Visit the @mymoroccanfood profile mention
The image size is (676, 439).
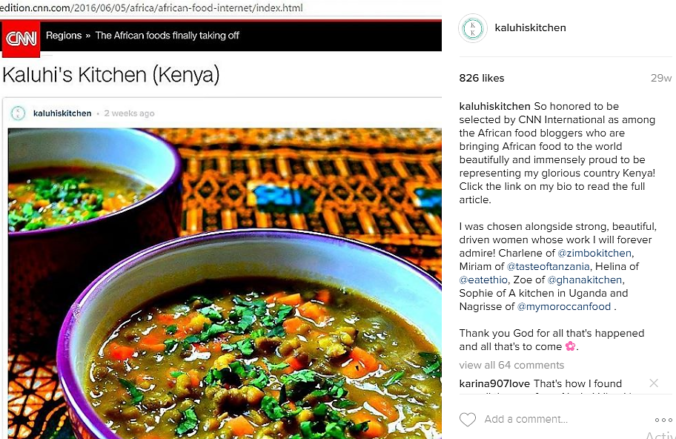point(564,306)
